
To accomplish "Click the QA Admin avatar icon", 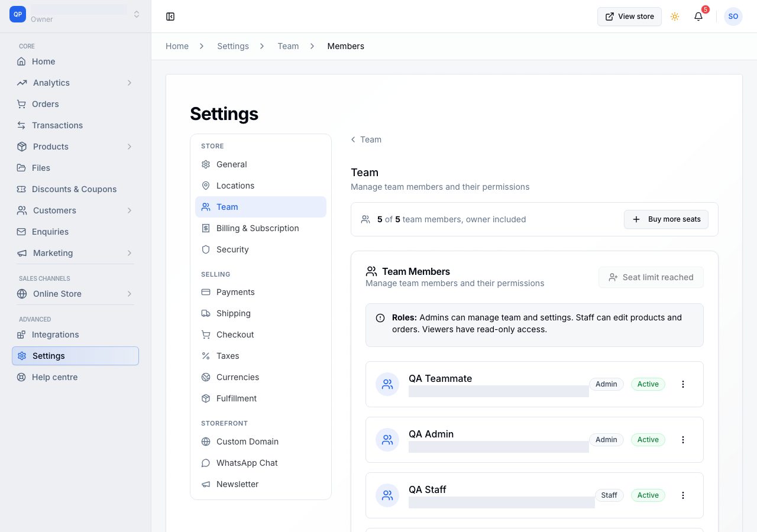I will click(387, 440).
